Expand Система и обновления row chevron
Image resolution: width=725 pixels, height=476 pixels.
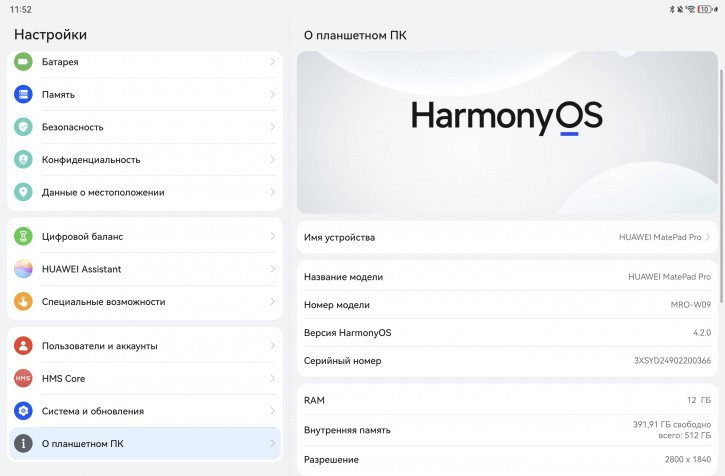pyautogui.click(x=272, y=411)
